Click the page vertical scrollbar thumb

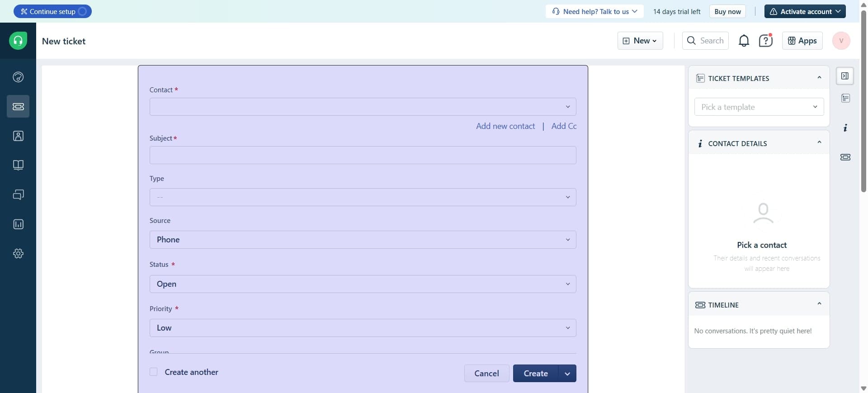(863, 100)
